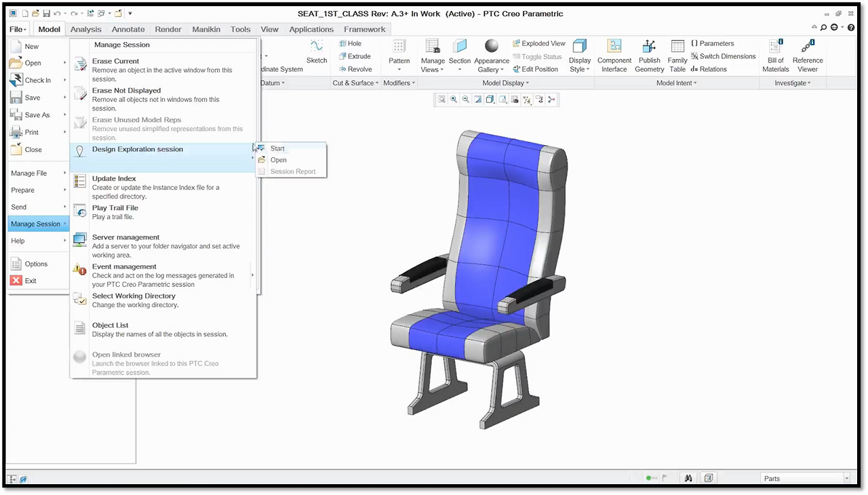Select Erase Not Displayed

(163, 99)
